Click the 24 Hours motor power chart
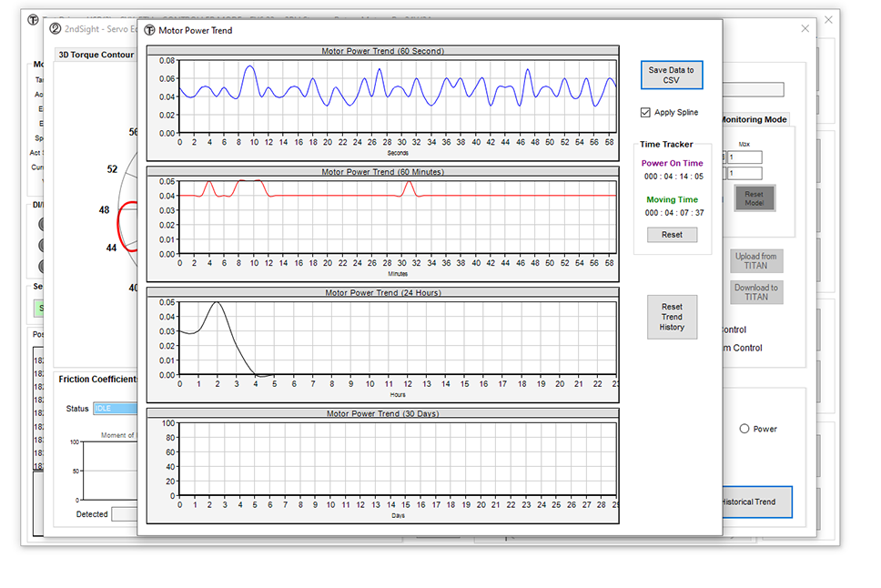 click(x=397, y=338)
